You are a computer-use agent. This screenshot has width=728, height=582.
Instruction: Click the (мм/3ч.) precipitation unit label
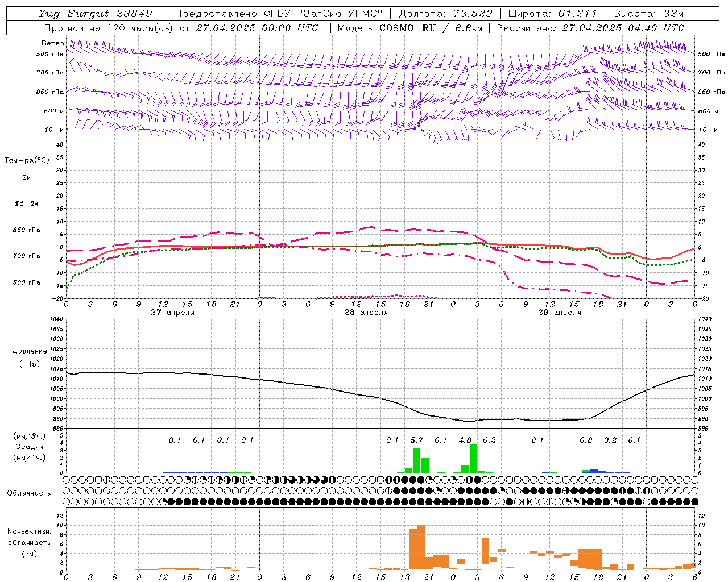click(28, 436)
